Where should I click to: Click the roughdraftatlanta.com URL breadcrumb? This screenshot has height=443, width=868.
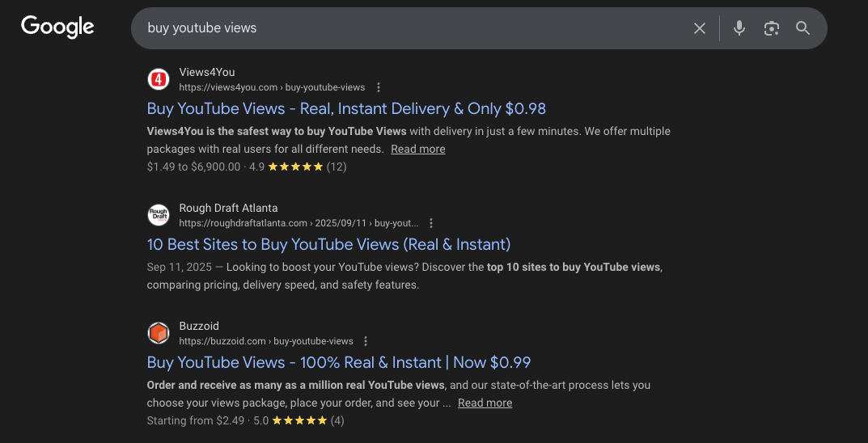point(299,223)
